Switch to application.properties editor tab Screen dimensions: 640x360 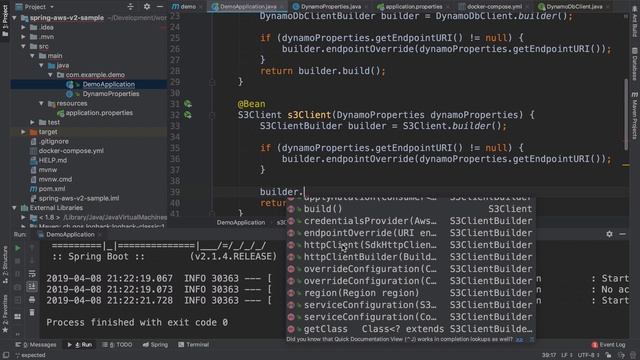coord(412,7)
